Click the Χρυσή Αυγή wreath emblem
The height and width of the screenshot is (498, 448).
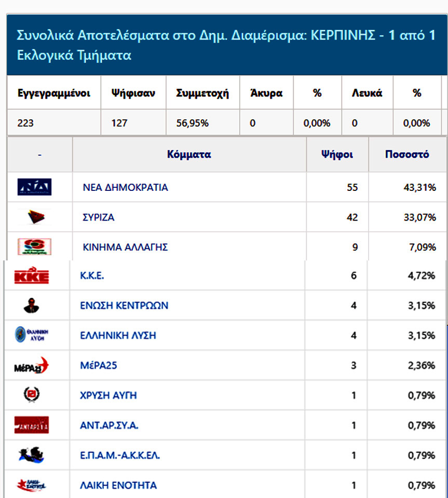point(32,395)
